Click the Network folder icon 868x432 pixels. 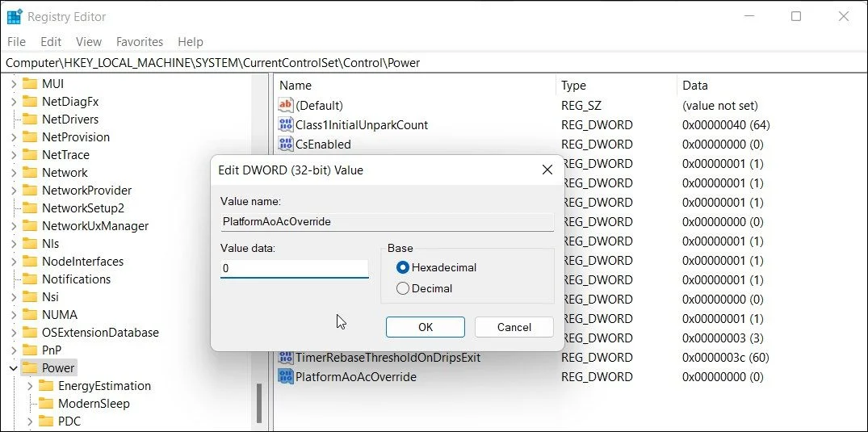[x=29, y=172]
